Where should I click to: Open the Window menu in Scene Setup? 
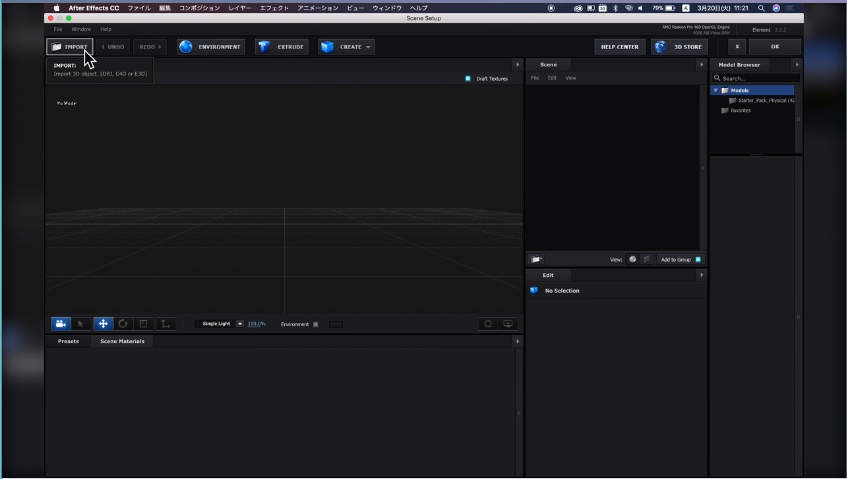pyautogui.click(x=81, y=29)
